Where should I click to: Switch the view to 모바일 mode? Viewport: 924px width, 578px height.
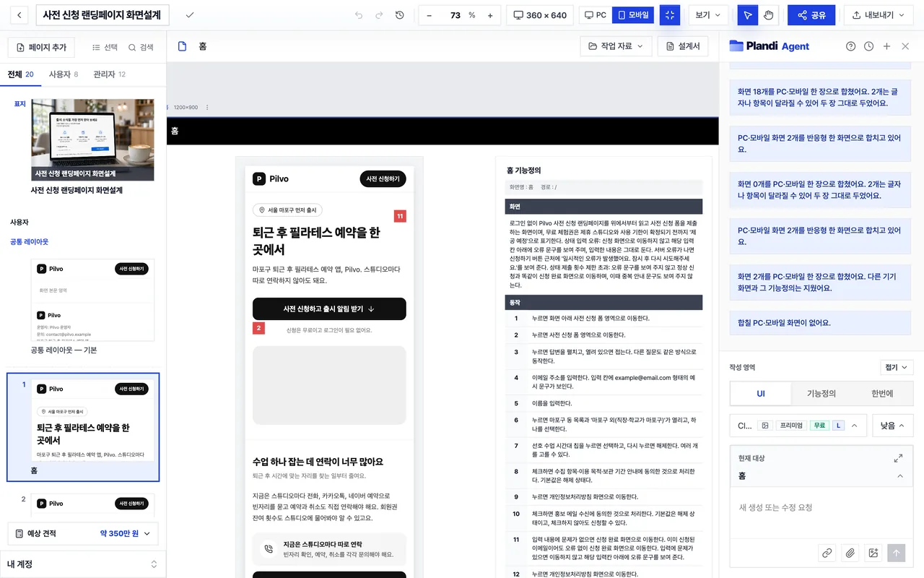click(x=632, y=15)
